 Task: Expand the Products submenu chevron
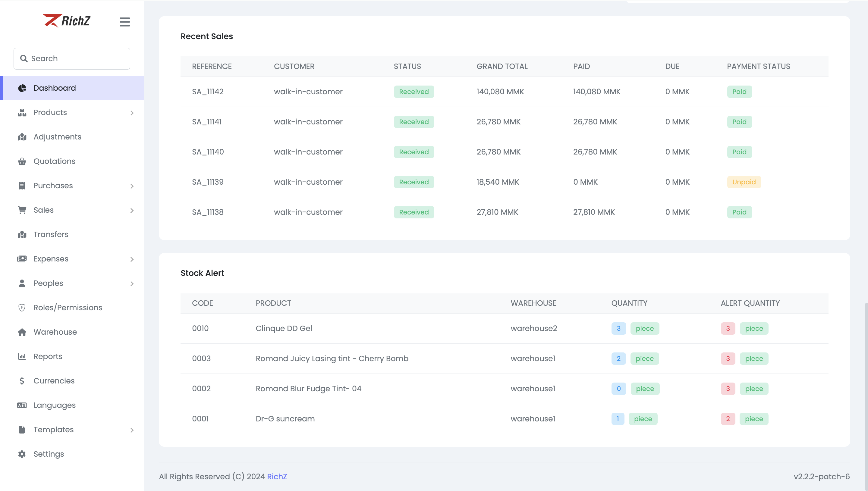point(132,113)
